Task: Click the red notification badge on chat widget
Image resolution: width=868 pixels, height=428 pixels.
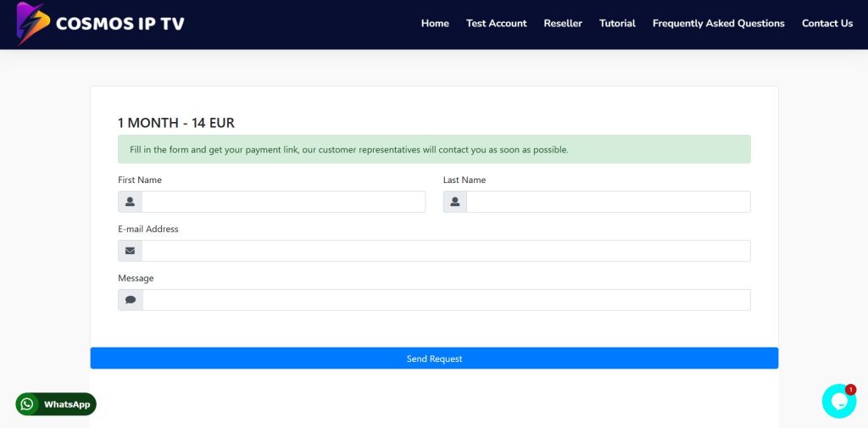Action: click(851, 390)
